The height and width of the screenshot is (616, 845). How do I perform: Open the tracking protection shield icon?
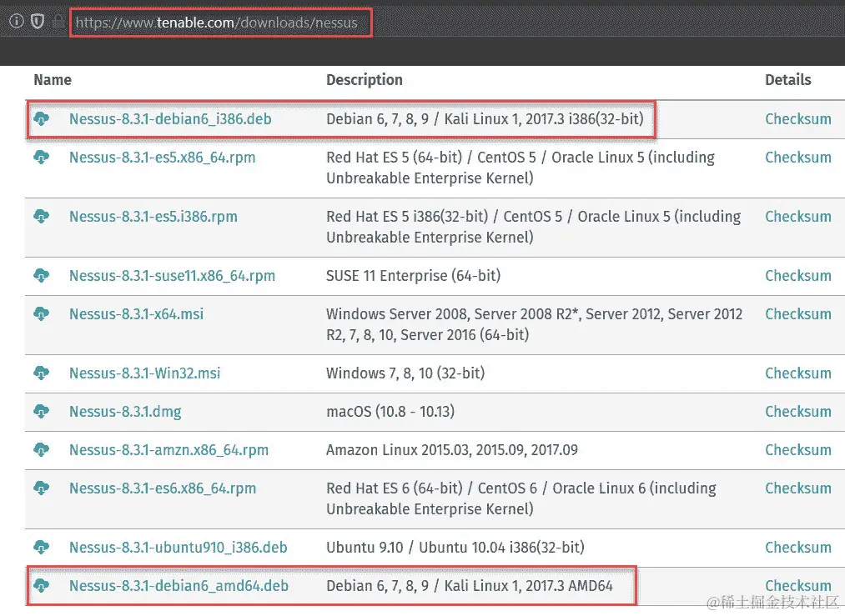coord(38,22)
